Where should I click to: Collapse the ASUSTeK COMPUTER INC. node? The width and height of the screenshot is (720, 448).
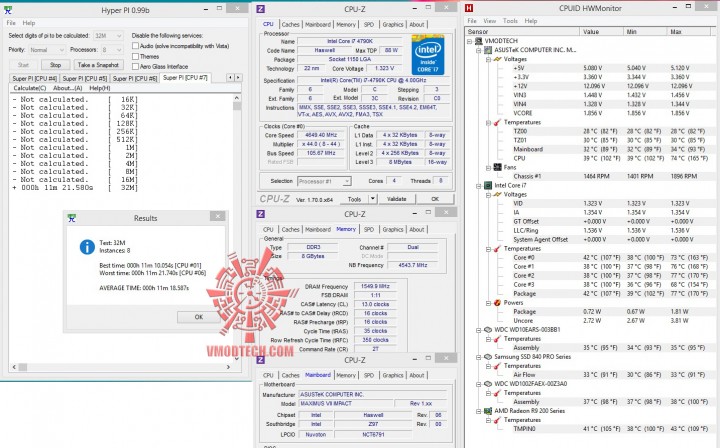(x=479, y=50)
